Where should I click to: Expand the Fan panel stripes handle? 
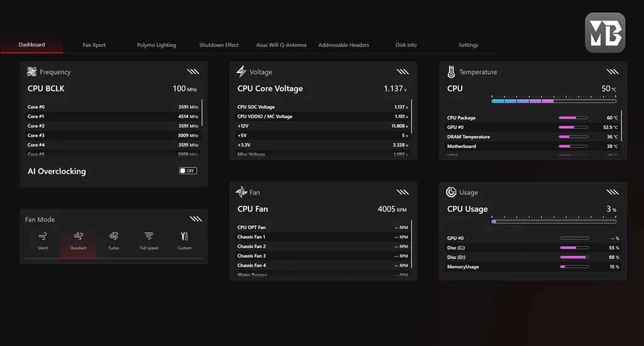[x=402, y=193]
